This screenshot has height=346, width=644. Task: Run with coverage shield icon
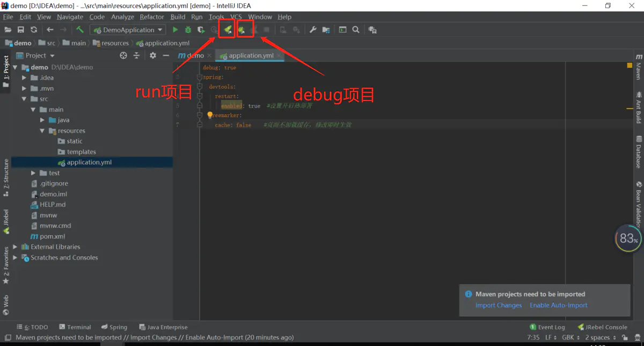(x=201, y=30)
